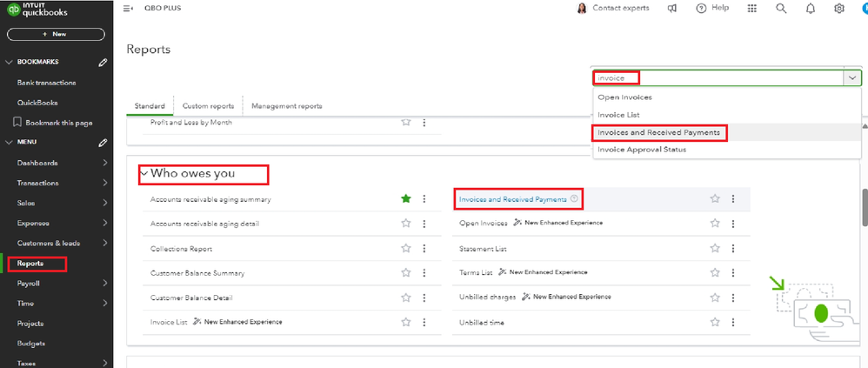
Task: Click the search magnifier icon in top bar
Action: coord(781,9)
